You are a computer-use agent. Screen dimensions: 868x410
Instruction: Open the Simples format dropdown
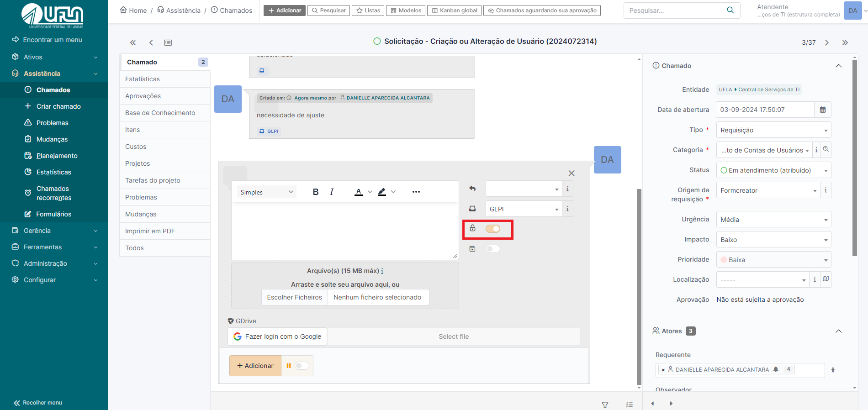pos(266,192)
